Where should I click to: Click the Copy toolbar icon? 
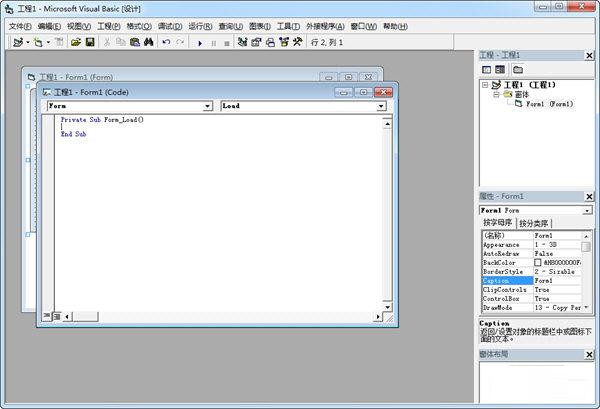tap(121, 42)
